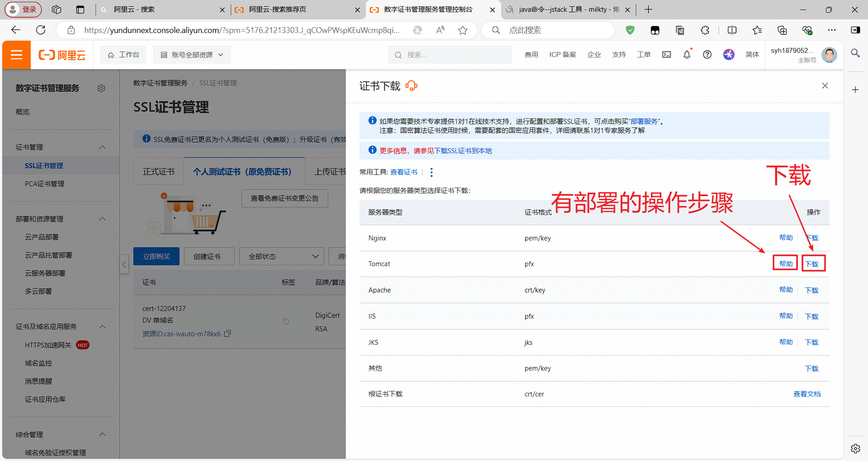The width and height of the screenshot is (868, 461).
Task: Click the headset support icon by 证书下载
Action: point(411,86)
